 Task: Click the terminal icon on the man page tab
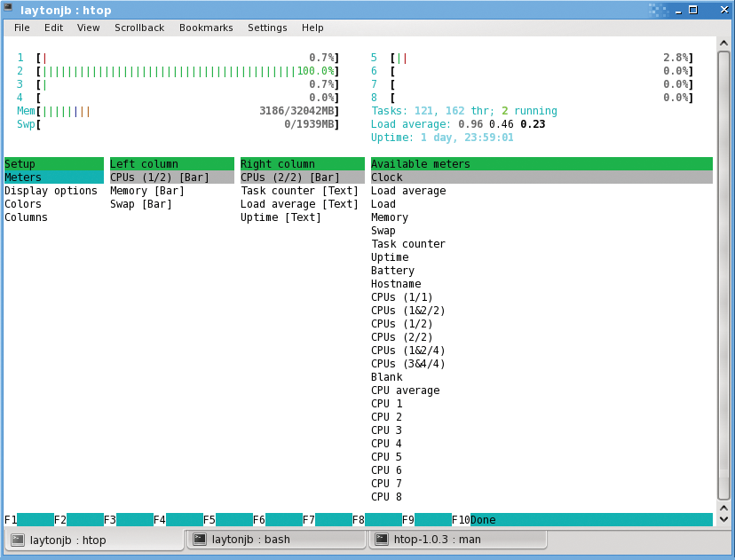click(x=382, y=540)
